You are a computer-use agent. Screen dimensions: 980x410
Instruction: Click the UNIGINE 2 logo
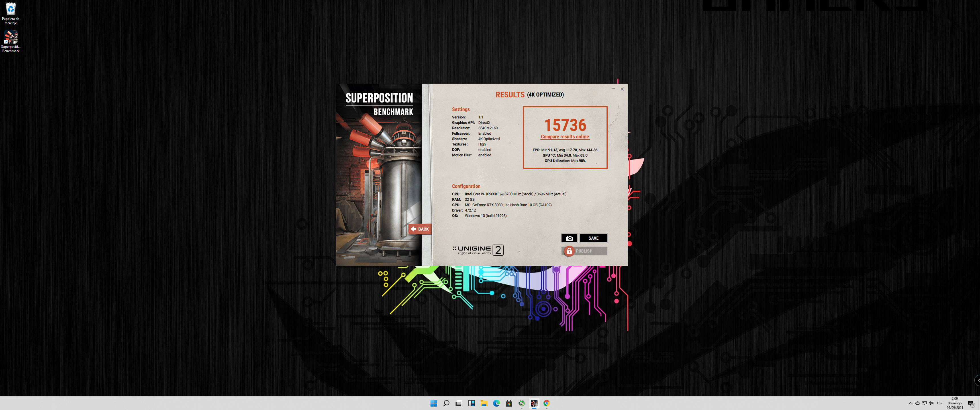pyautogui.click(x=478, y=250)
